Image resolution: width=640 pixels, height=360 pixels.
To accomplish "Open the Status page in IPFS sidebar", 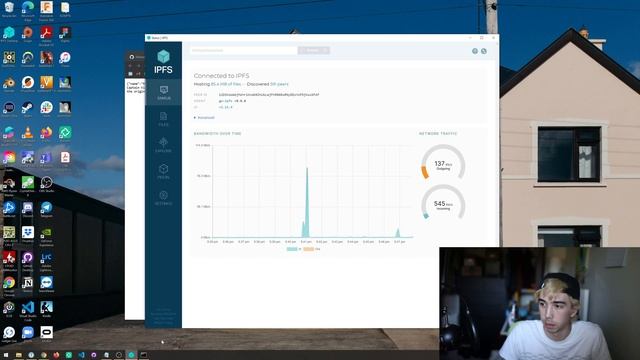I will tap(163, 93).
